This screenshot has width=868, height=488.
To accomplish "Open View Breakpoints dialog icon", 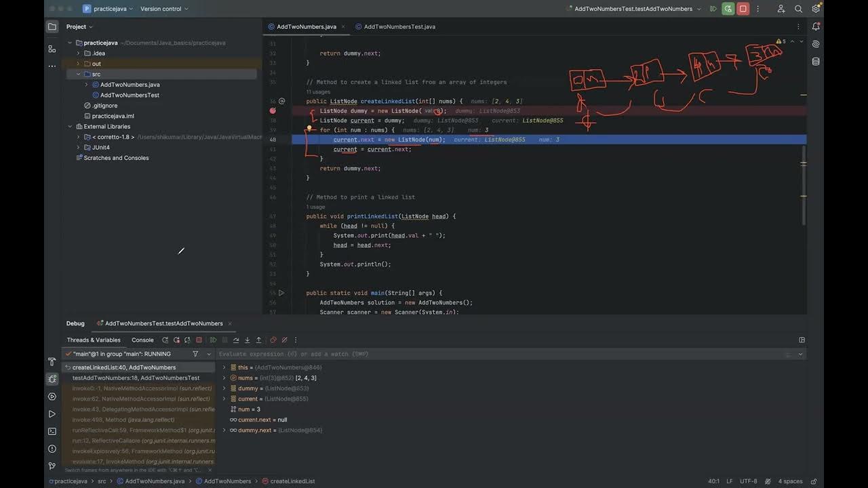I will (273, 340).
